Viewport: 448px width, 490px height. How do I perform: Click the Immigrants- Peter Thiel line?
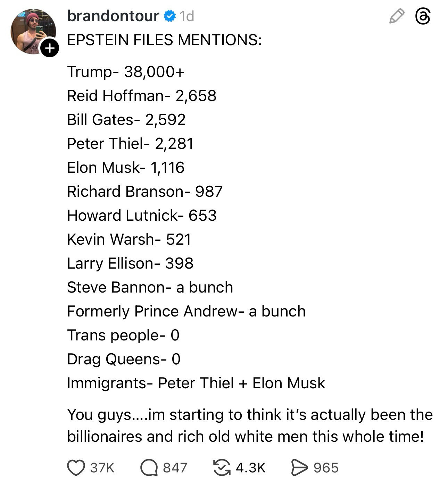[x=196, y=383]
